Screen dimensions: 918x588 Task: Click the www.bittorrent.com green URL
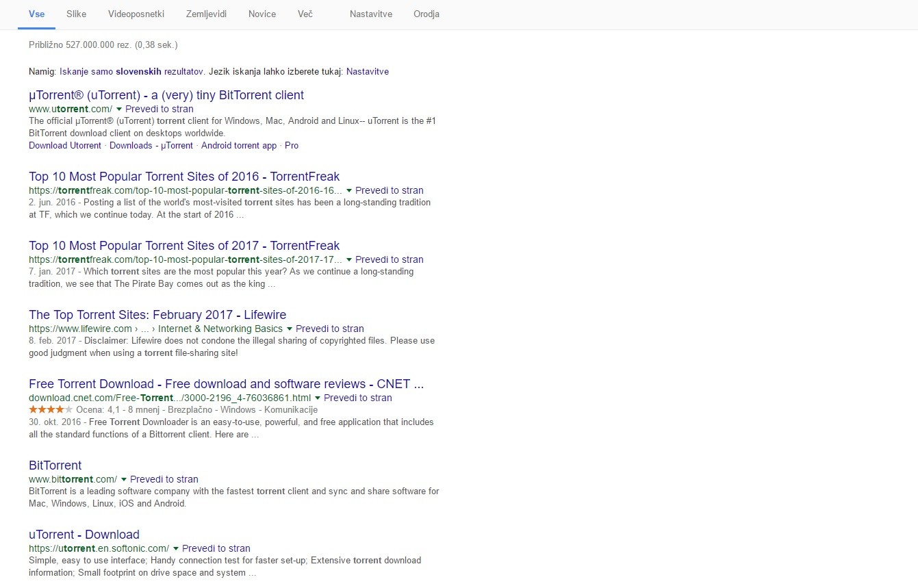73,479
